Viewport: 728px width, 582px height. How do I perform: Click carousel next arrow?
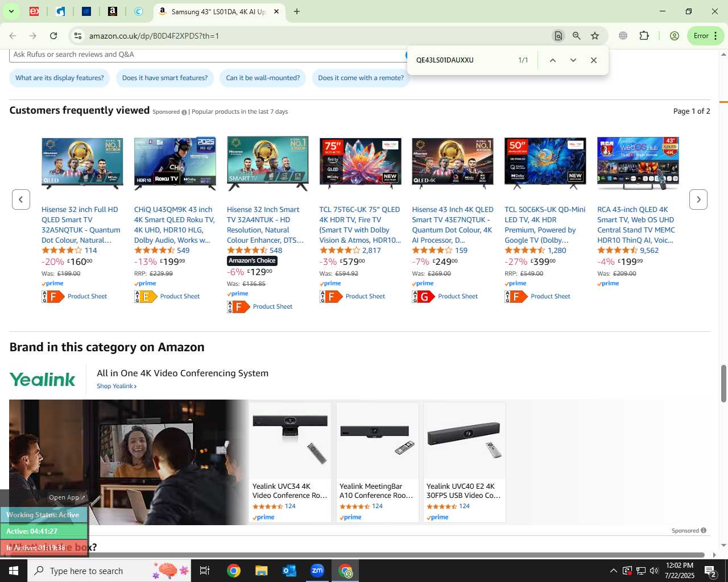coord(698,199)
